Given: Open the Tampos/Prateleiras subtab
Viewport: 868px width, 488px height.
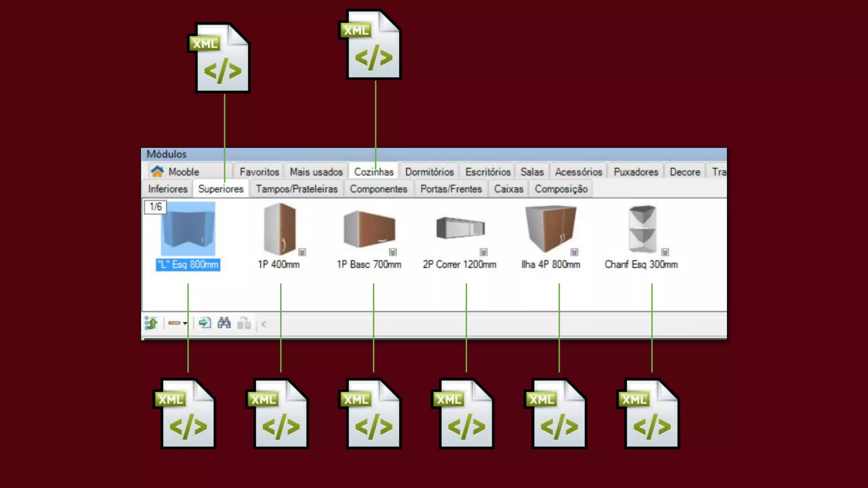Looking at the screenshot, I should point(296,189).
